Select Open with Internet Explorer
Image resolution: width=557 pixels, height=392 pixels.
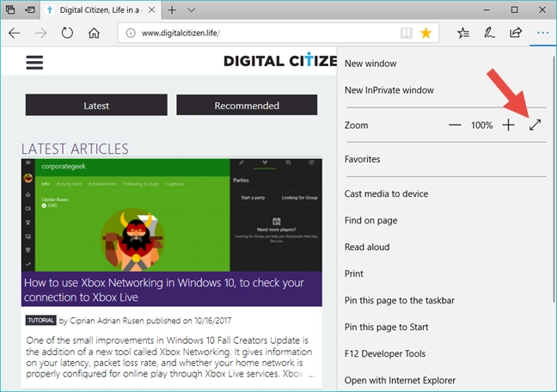click(400, 380)
